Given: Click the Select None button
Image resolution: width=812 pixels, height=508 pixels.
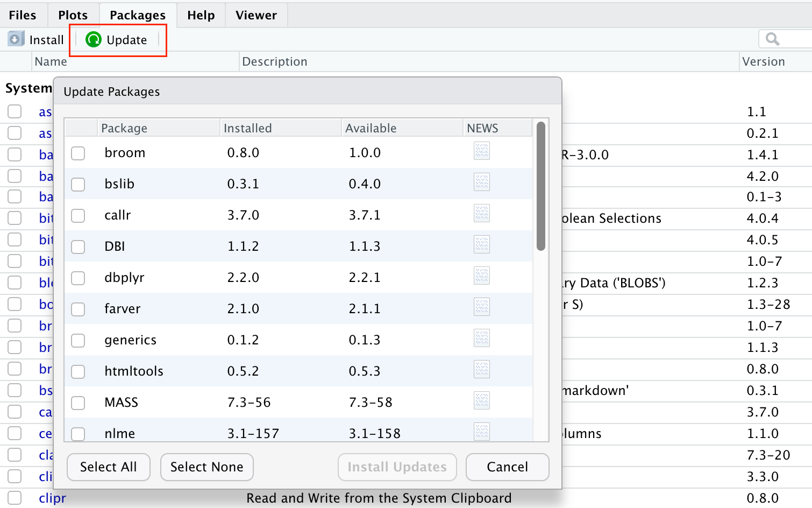Looking at the screenshot, I should 207,467.
